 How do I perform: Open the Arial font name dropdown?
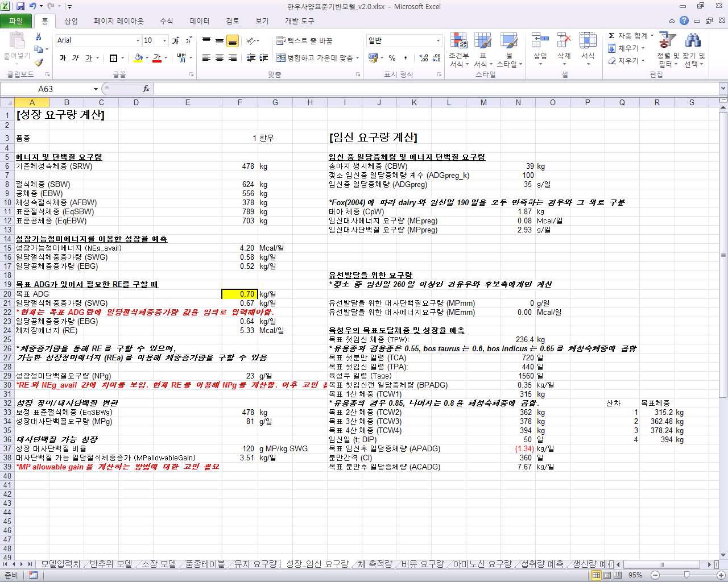(138, 40)
